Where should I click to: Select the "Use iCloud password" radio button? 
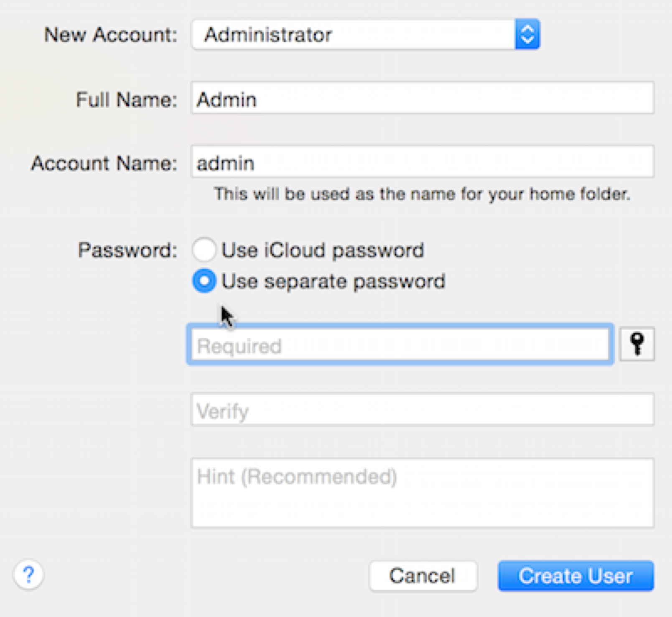pyautogui.click(x=204, y=250)
